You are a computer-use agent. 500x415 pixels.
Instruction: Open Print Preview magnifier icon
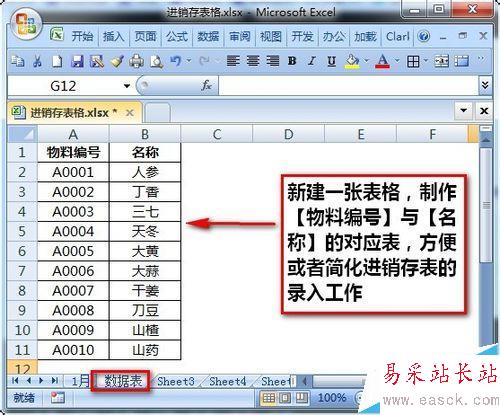click(156, 61)
